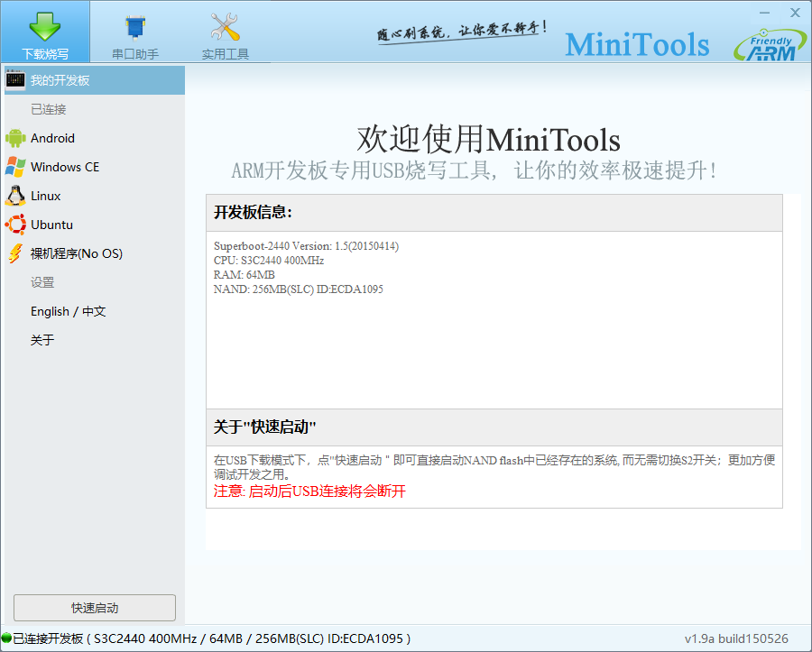
Task: Click the NAND: 256MB(SLC) ID line
Action: [x=299, y=289]
